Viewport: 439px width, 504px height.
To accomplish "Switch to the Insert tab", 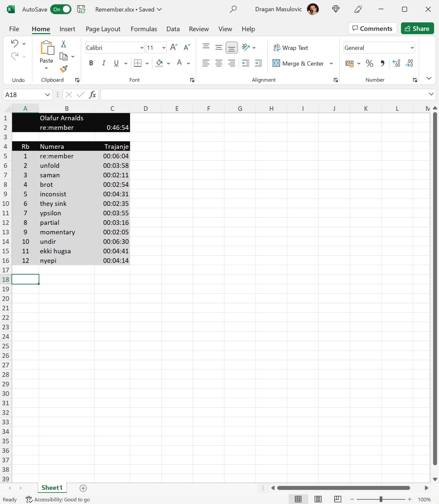I will (67, 29).
